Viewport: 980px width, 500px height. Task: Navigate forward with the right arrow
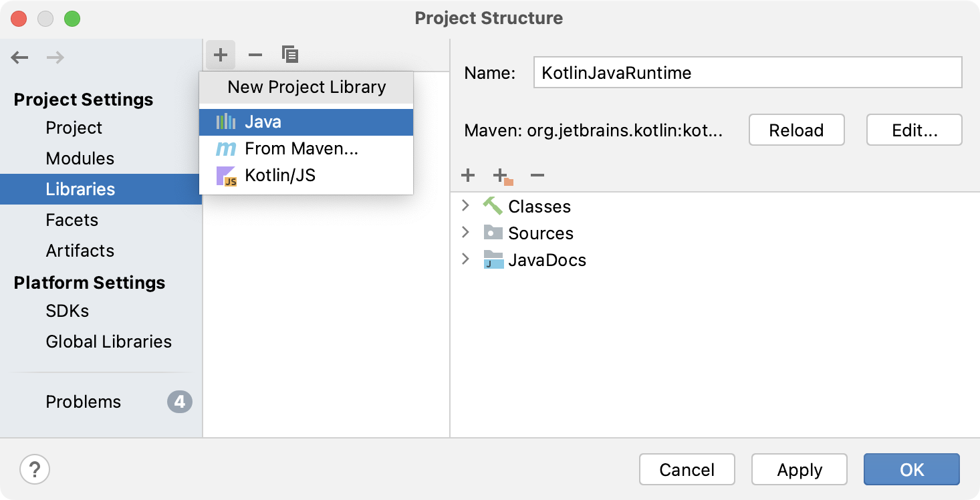point(55,57)
